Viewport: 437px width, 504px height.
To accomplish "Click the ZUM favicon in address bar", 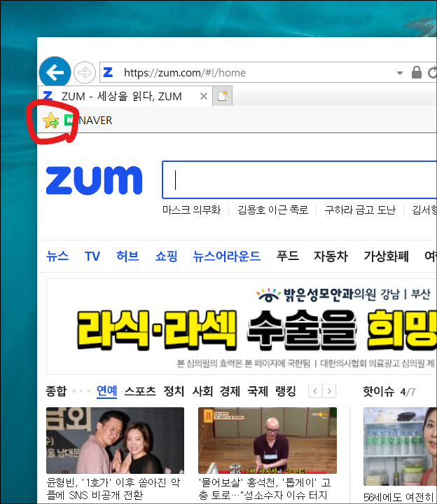I will pyautogui.click(x=109, y=72).
